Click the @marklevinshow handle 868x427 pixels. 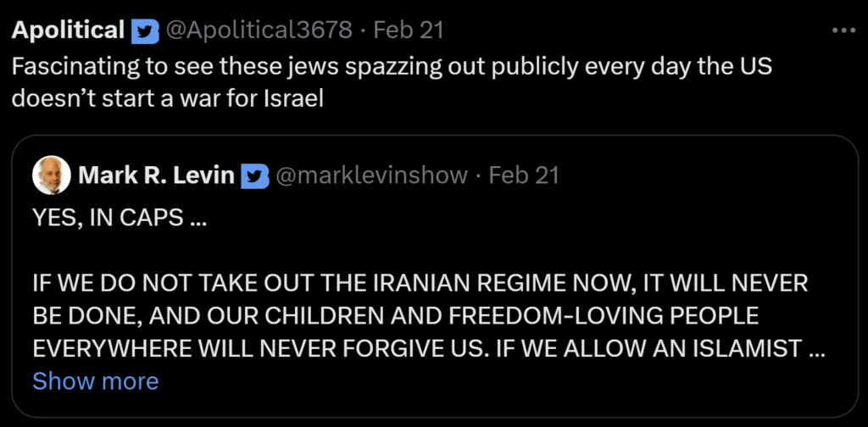[x=370, y=175]
